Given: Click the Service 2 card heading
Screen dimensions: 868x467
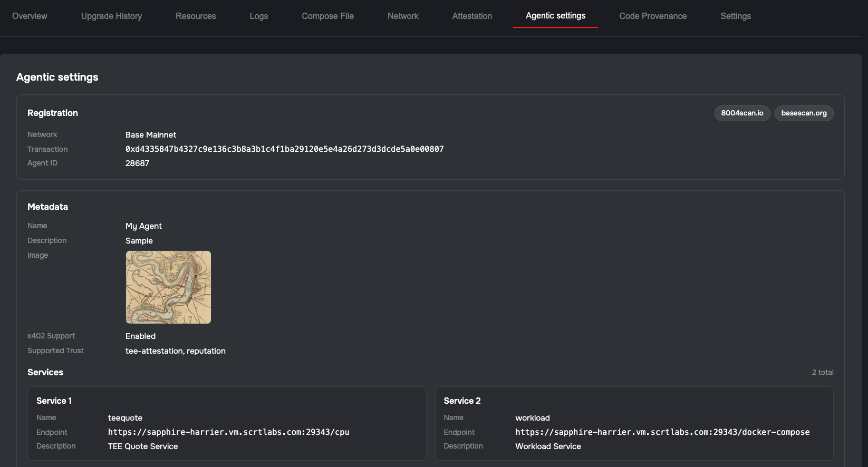Looking at the screenshot, I should click(x=462, y=401).
